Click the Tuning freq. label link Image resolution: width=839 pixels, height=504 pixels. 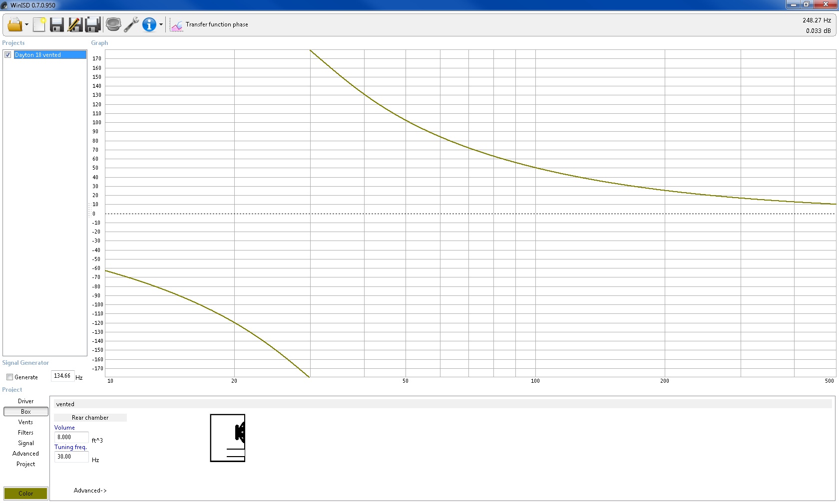tap(70, 447)
